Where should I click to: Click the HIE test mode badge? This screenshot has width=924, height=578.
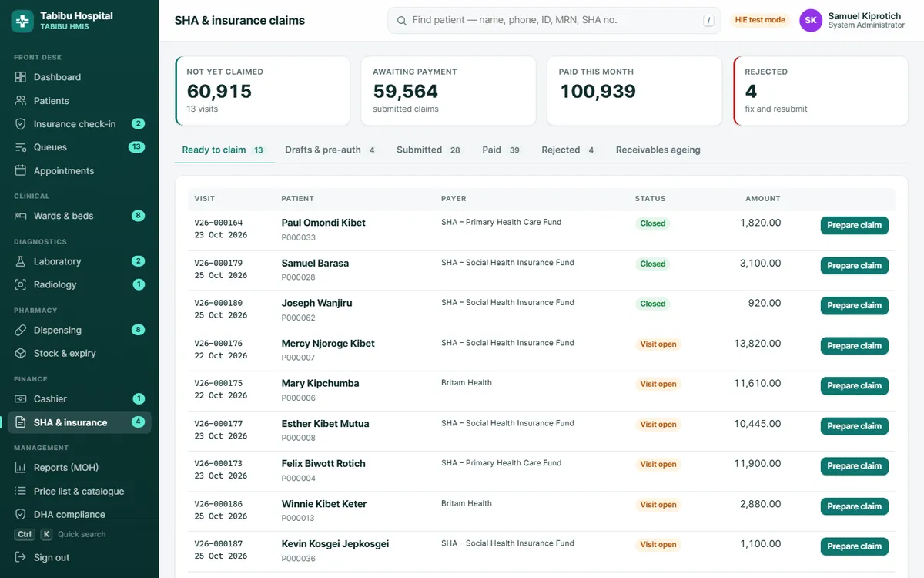pyautogui.click(x=760, y=20)
